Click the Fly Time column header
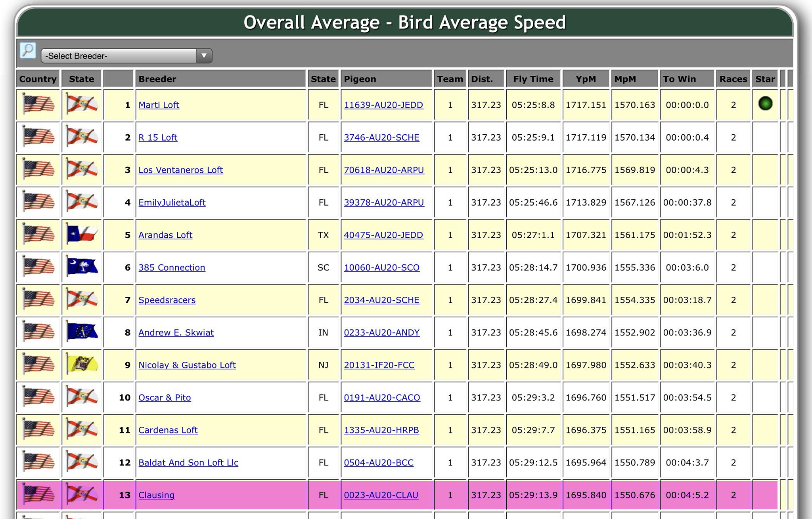Screen dimensions: 812x519 click(x=533, y=79)
